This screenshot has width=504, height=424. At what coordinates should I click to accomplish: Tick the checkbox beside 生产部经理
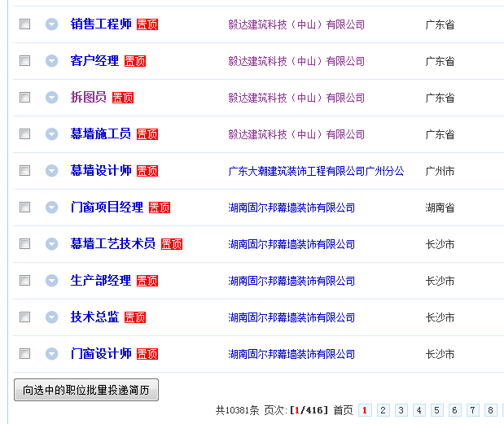tap(25, 281)
